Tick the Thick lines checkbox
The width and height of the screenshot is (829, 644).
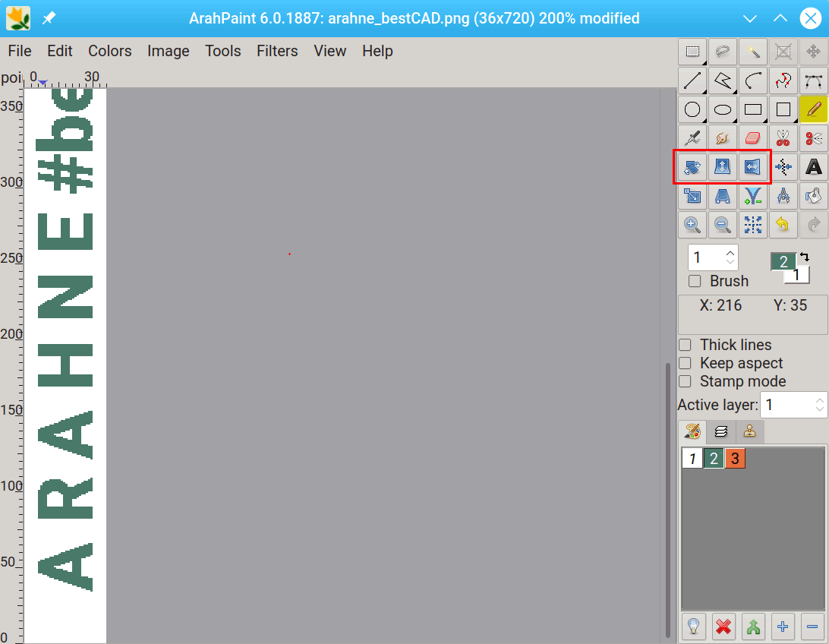686,345
